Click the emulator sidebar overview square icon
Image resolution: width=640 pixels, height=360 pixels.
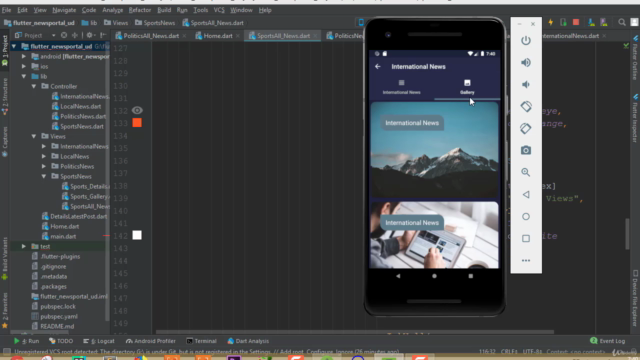(x=526, y=238)
